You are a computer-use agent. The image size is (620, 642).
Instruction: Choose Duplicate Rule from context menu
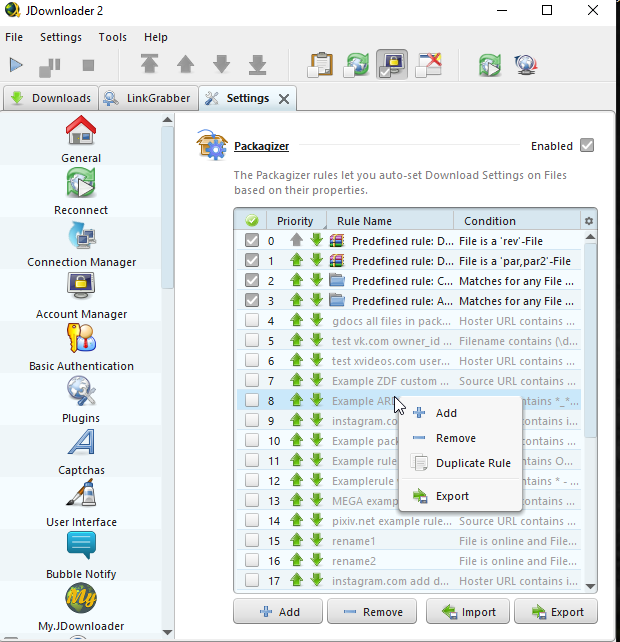(472, 463)
